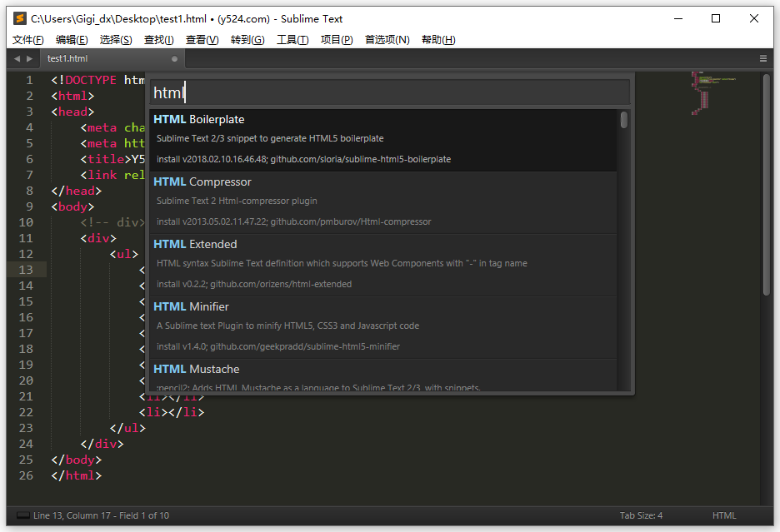Open HTML syntax selector in status bar

724,515
